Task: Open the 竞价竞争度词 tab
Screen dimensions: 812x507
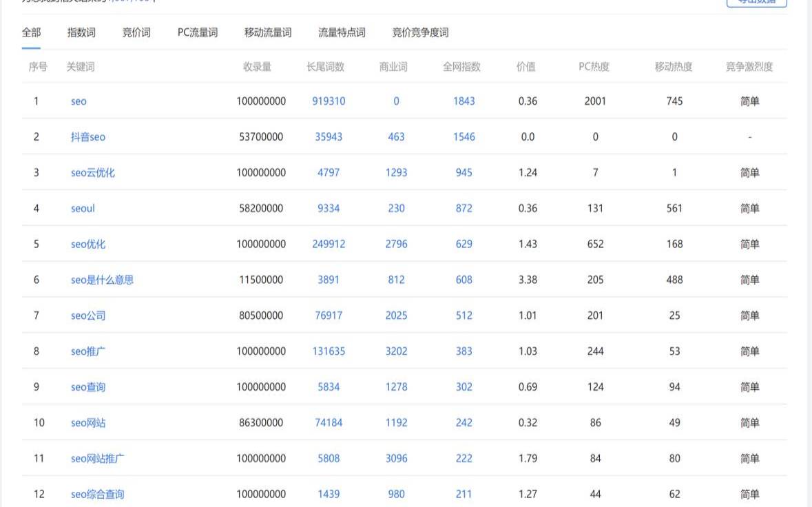Action: pyautogui.click(x=420, y=32)
